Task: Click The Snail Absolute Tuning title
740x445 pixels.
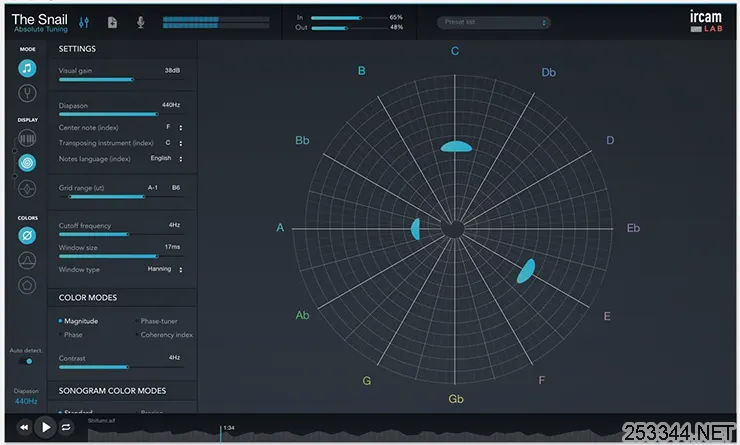Action: [40, 22]
